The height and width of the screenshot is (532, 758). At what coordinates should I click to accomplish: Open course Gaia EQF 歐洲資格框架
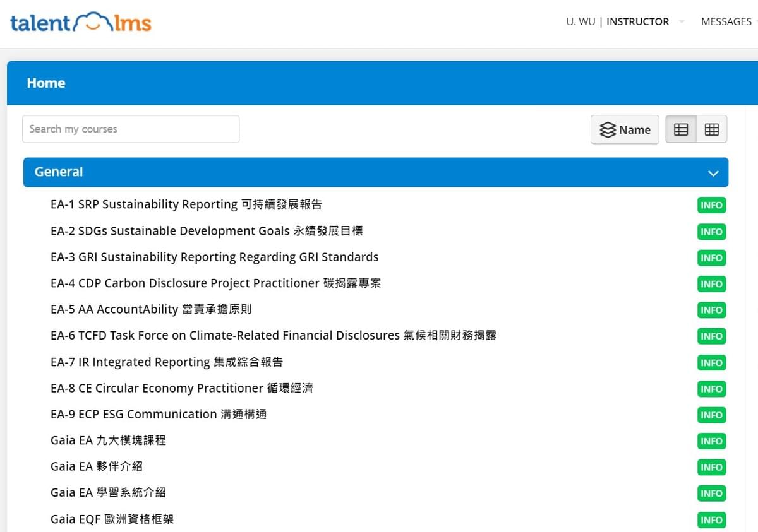[x=112, y=519]
